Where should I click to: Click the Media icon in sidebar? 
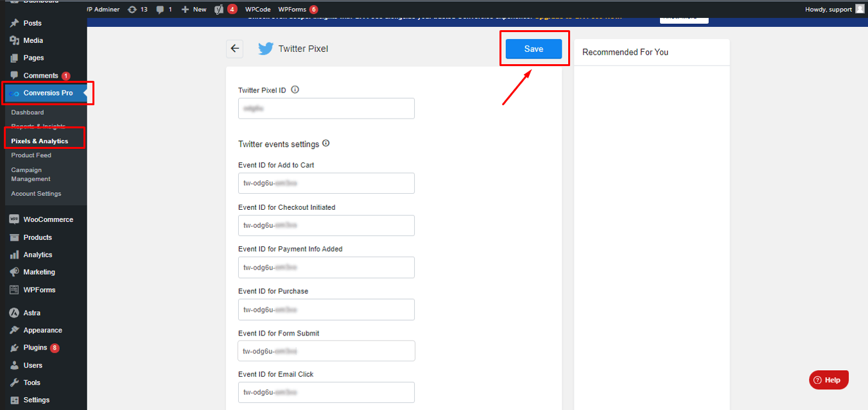(14, 40)
